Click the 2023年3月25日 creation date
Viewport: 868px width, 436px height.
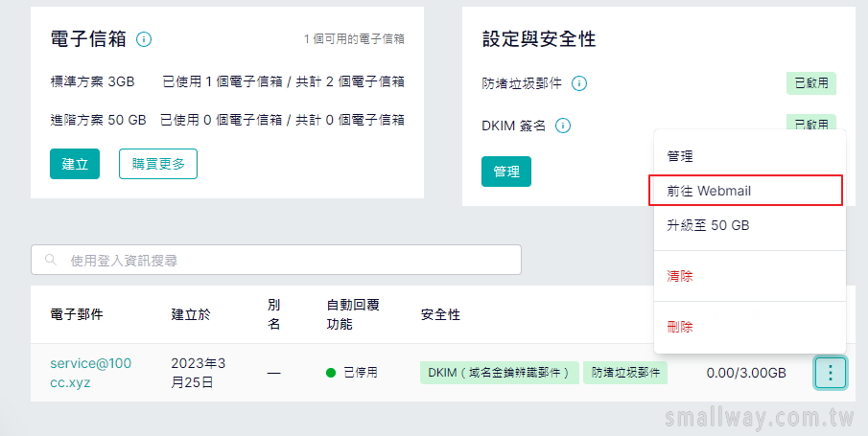(x=199, y=373)
